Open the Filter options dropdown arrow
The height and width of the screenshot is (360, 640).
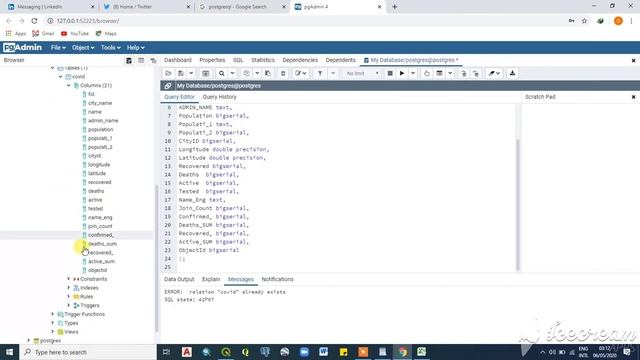pos(333,73)
